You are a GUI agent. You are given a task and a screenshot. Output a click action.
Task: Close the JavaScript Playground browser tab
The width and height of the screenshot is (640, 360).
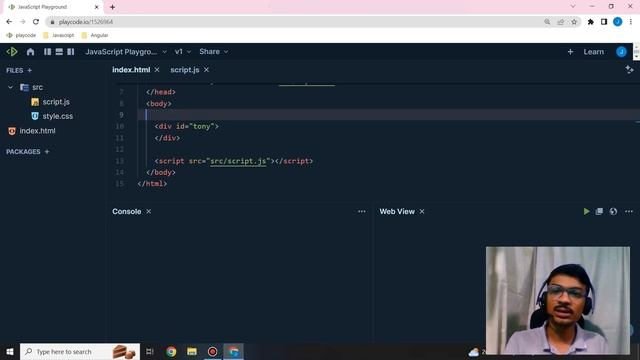(97, 7)
